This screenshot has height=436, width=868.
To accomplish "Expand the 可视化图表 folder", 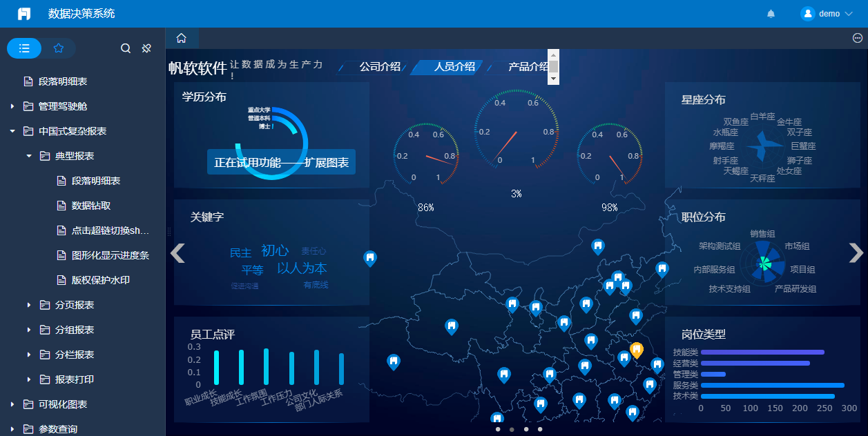I will (x=12, y=404).
